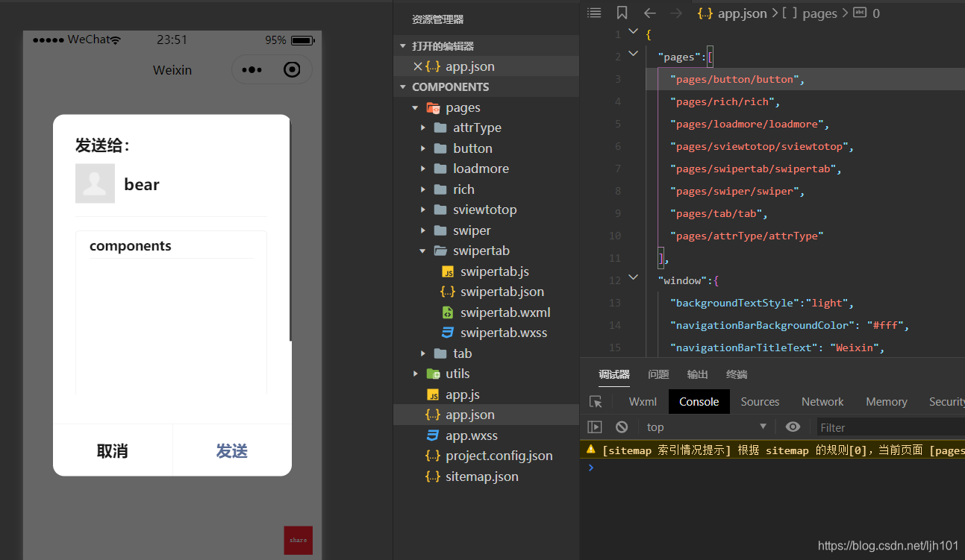Open the Memory devtools tab

(887, 401)
